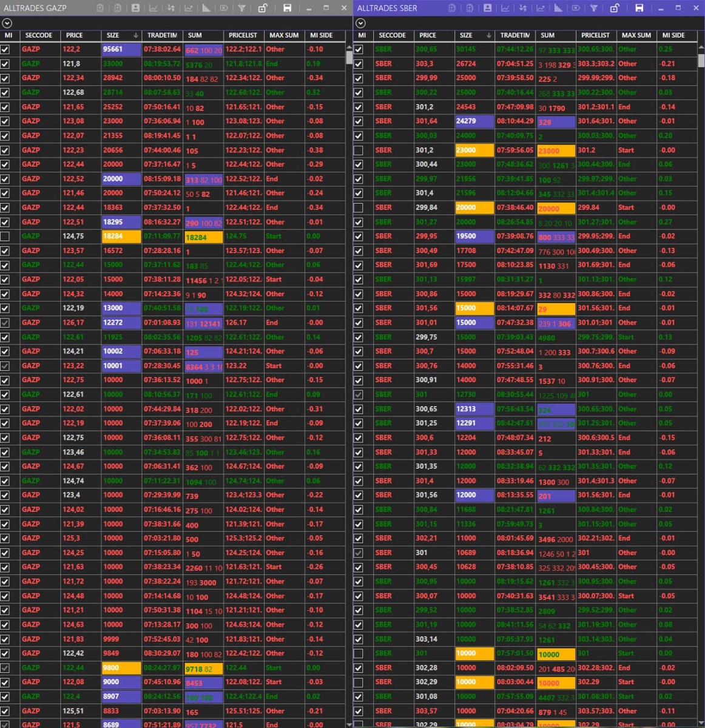Check MI box for GAZP 124,75 size 18284 row
Image resolution: width=705 pixels, height=728 pixels.
(x=5, y=236)
